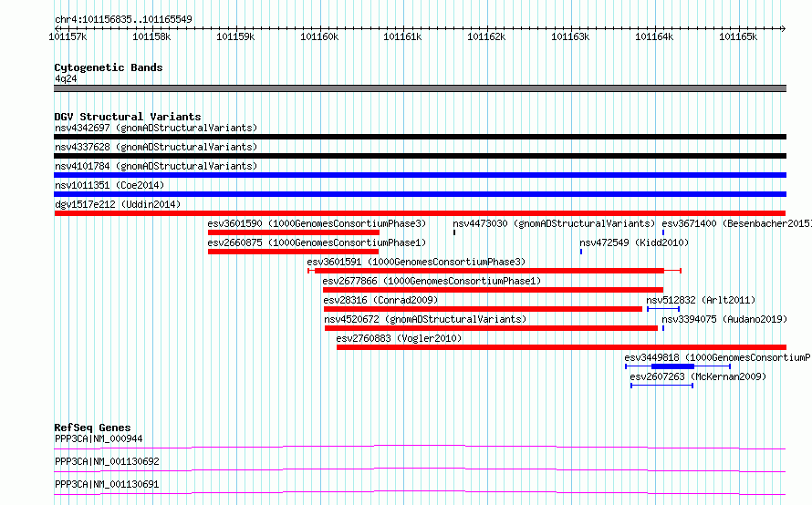812x505 pixels.
Task: Select the nsv4337628 gnomAD variant label
Action: point(156,147)
